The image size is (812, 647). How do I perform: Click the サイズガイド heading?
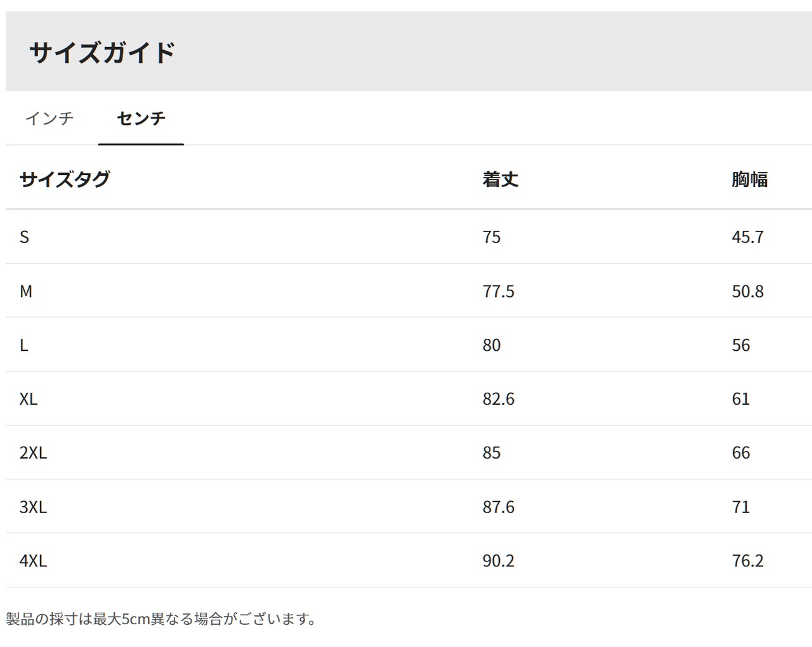coord(102,52)
